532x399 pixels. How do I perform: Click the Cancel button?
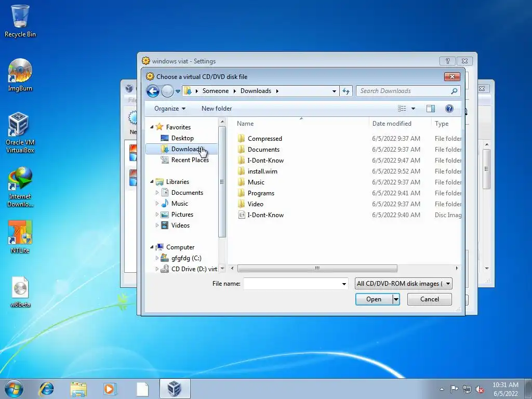coord(430,299)
